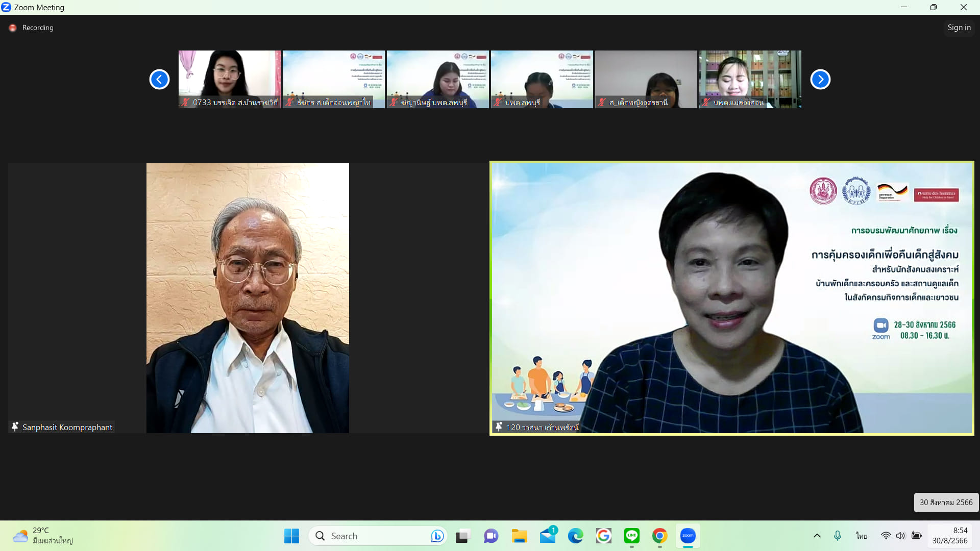Image resolution: width=980 pixels, height=551 pixels.
Task: Click the previous participants arrow button
Action: pos(159,79)
